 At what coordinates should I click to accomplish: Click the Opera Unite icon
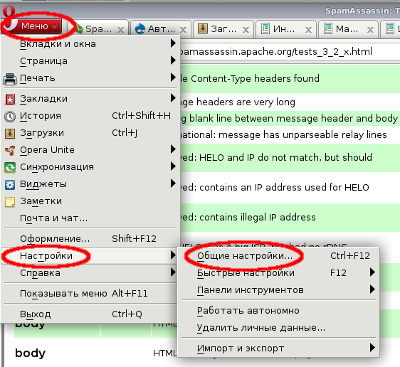(10, 150)
